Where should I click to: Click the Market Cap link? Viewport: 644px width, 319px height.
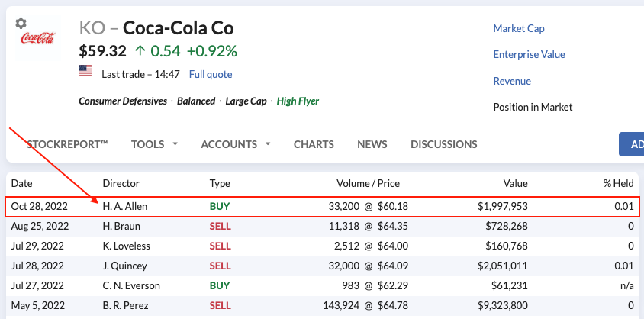[519, 29]
